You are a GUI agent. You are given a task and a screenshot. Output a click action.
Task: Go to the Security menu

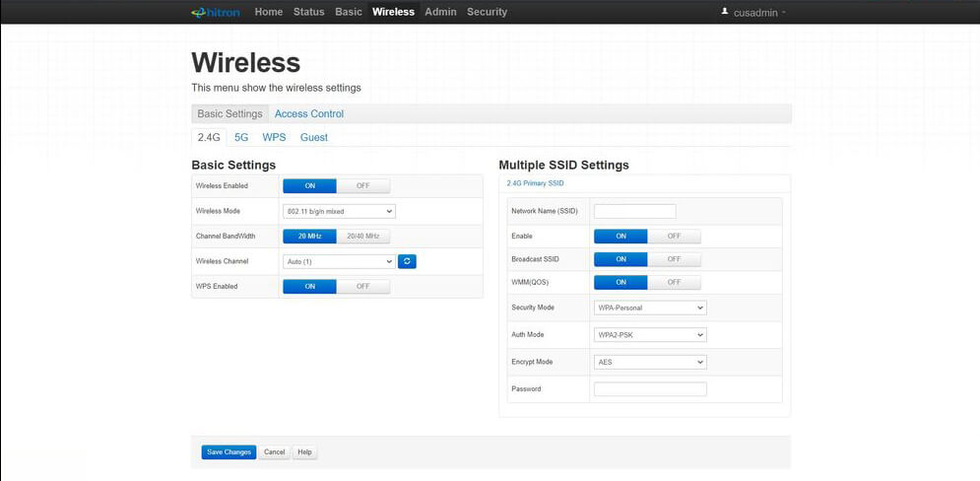click(x=487, y=12)
